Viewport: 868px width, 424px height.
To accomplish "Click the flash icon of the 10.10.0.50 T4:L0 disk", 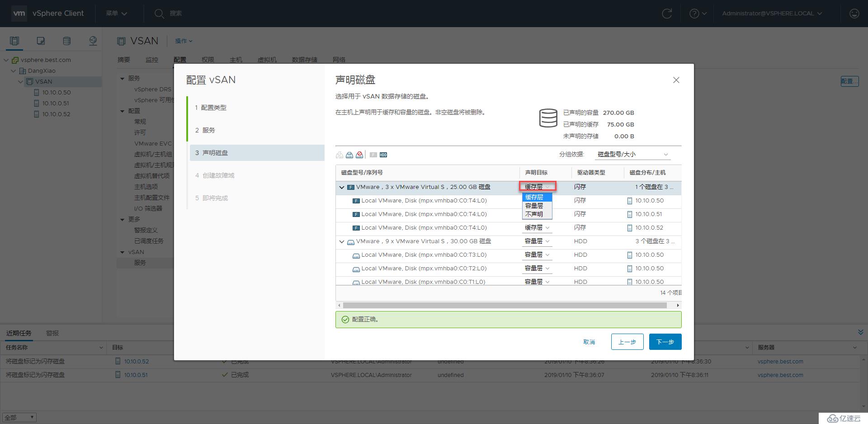I will (356, 201).
